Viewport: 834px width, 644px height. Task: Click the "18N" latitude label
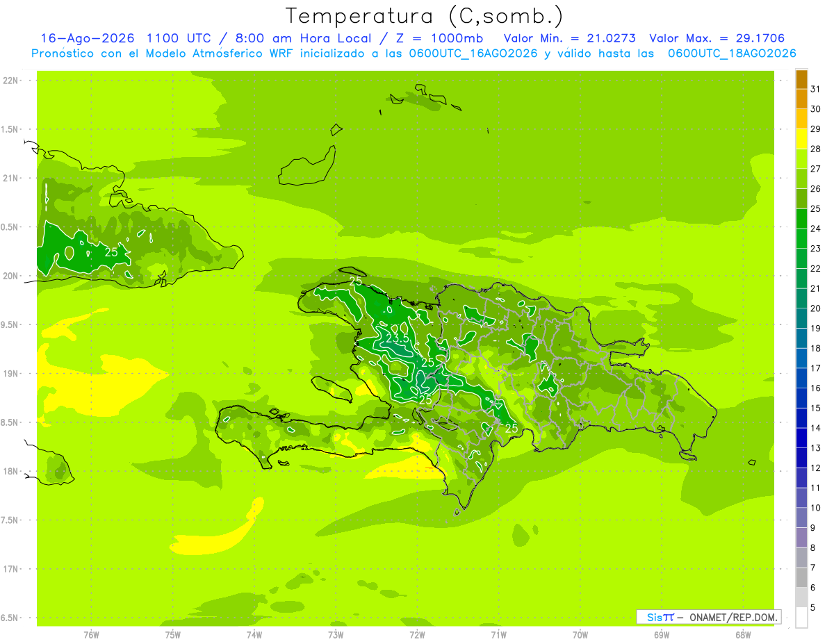[10, 471]
